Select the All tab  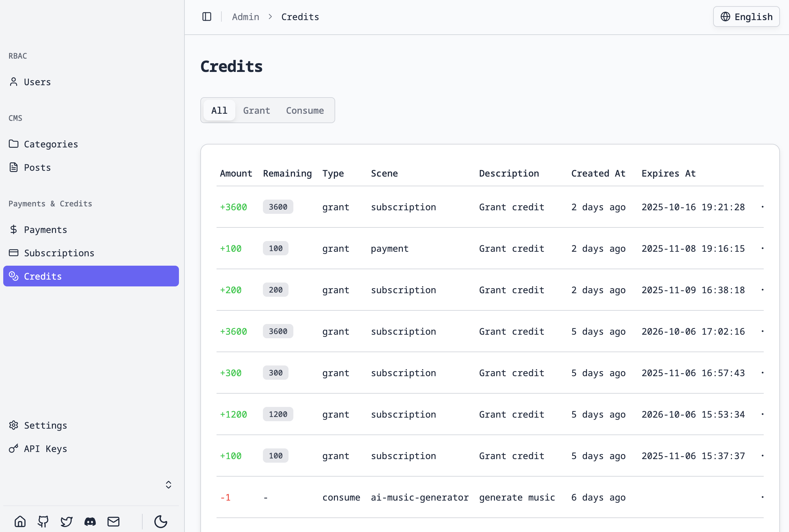click(x=219, y=110)
